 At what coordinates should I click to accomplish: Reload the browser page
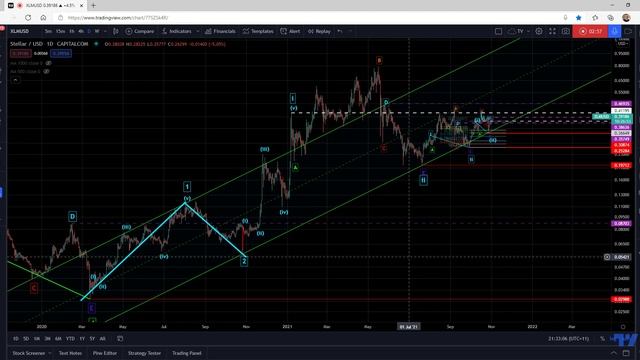tap(28, 18)
